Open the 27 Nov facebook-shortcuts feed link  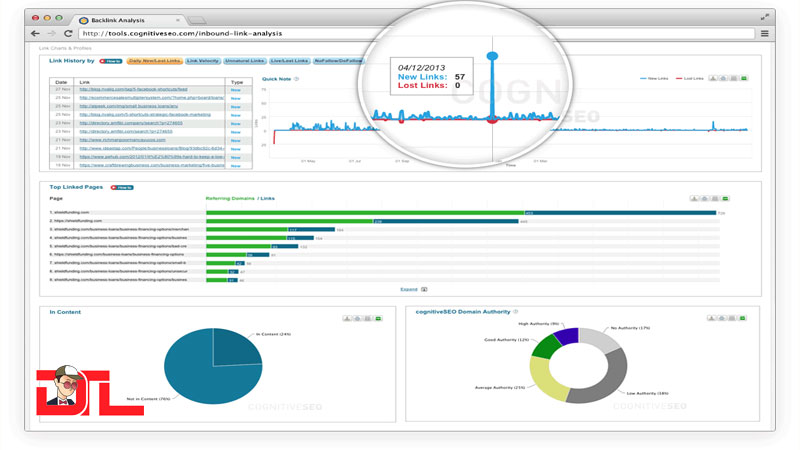134,89
